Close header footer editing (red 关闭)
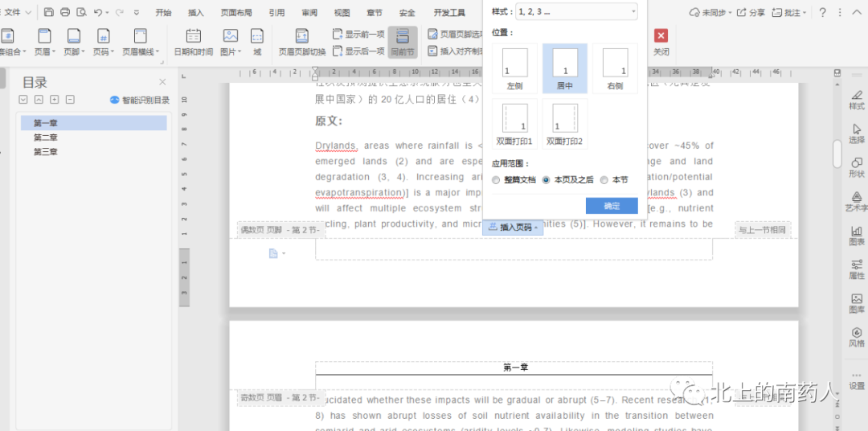 (x=661, y=43)
